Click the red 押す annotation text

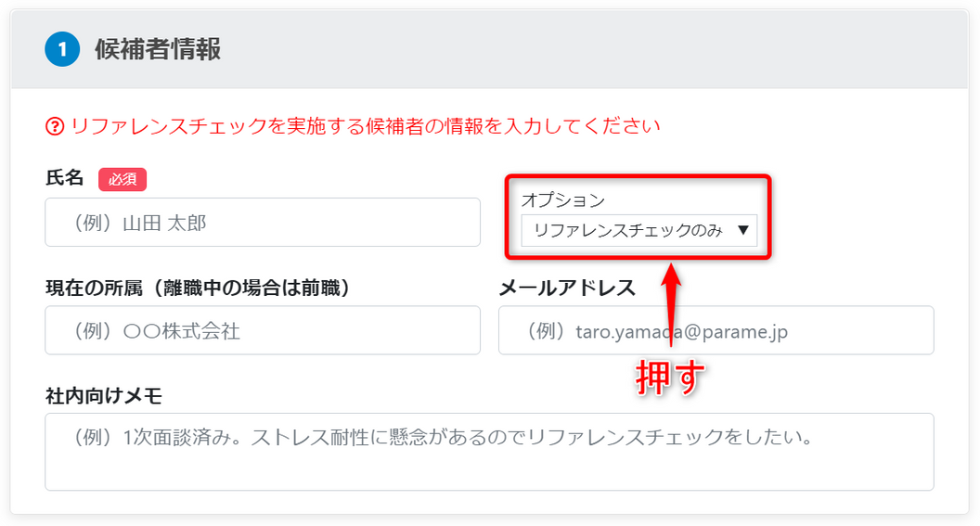point(670,378)
